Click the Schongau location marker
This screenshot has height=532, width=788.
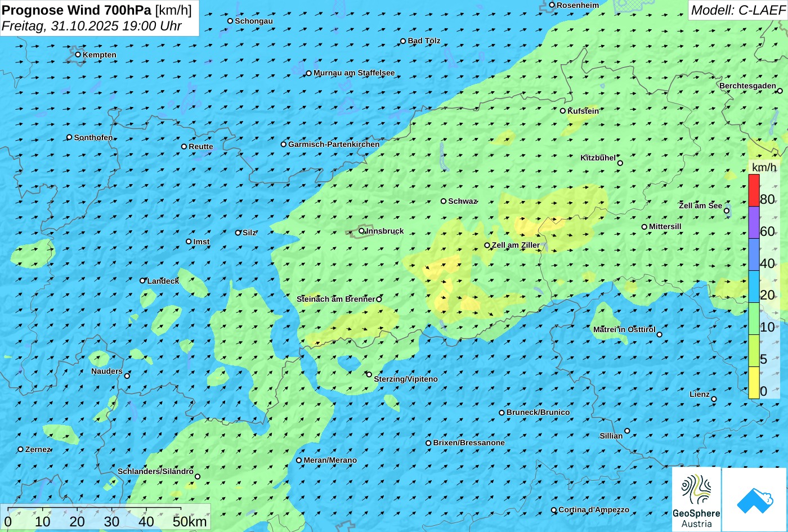(230, 21)
